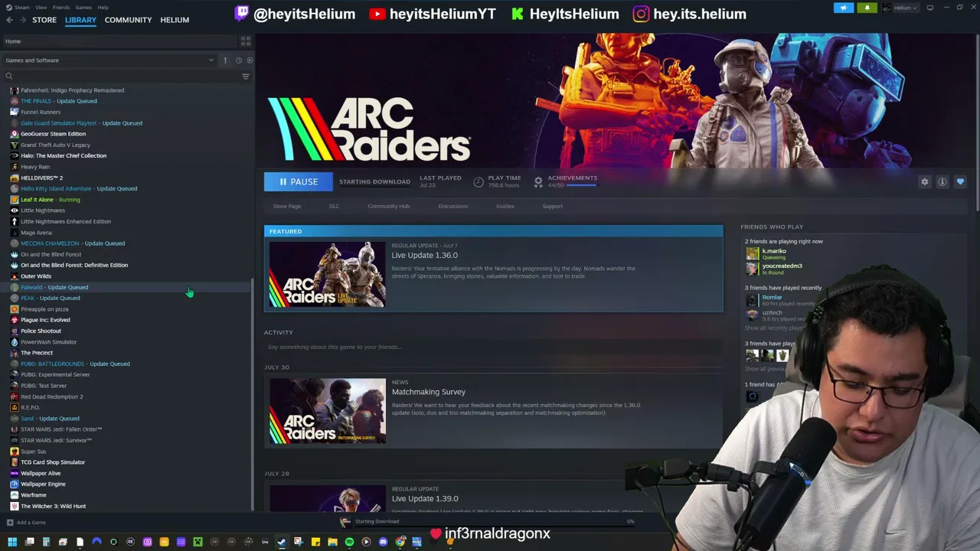This screenshot has width=980, height=551.
Task: Open Chrome from the taskbar
Action: pyautogui.click(x=400, y=543)
